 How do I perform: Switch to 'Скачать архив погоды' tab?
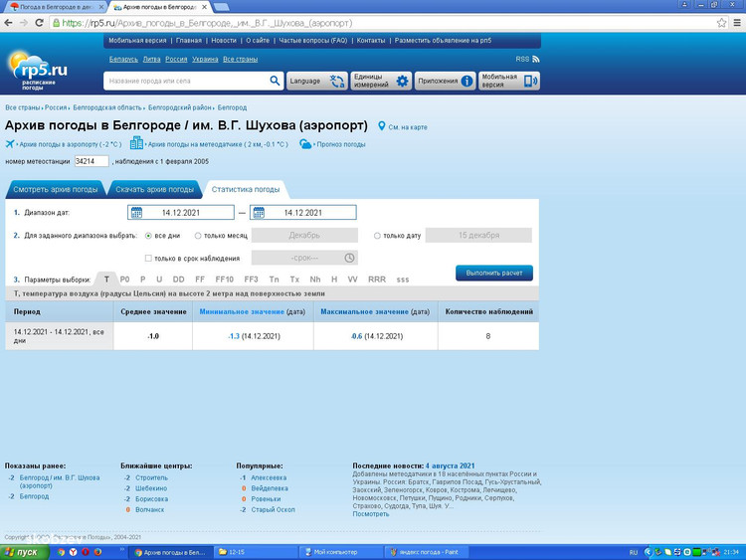(154, 189)
